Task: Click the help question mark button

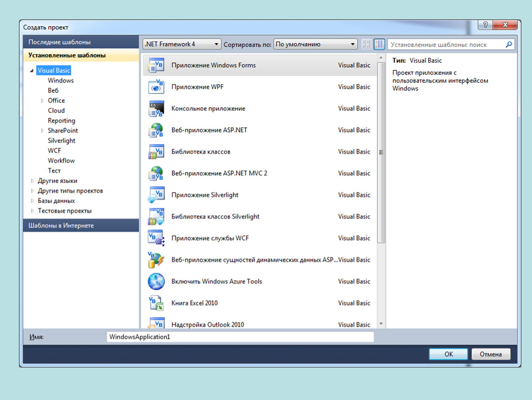Action: pyautogui.click(x=485, y=25)
